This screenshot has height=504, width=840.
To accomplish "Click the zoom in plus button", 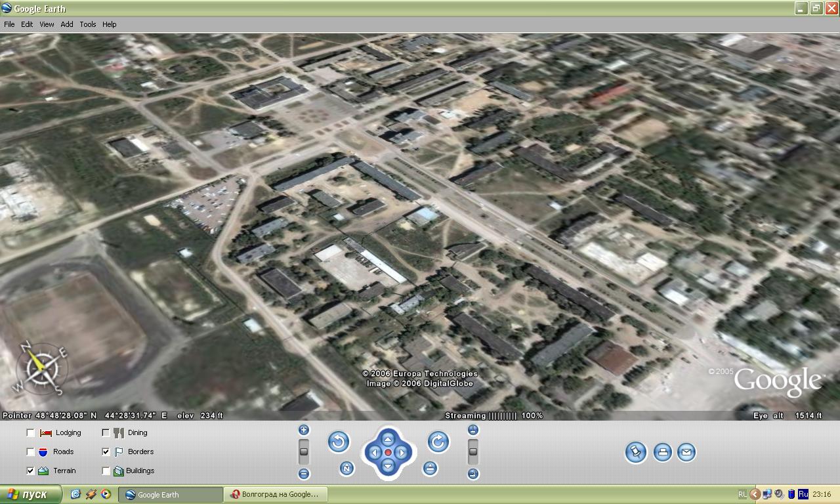I will coord(304,430).
